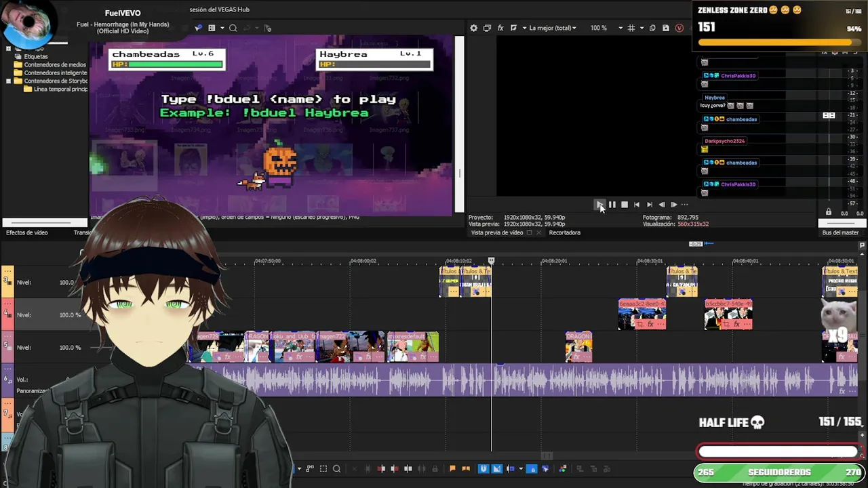Open edit tool dropdown arrow in timeline toolbar
Screen dimensions: 868x488
299,468
